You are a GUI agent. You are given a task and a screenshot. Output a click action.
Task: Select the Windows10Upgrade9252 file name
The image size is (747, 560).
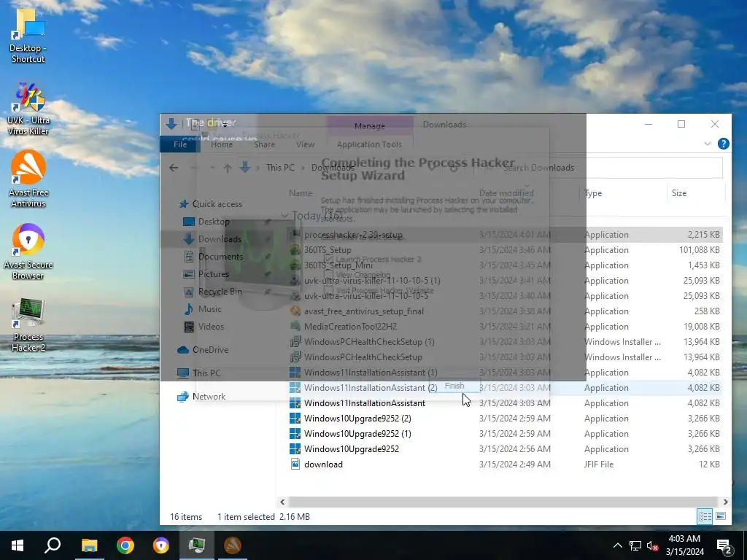click(x=352, y=448)
